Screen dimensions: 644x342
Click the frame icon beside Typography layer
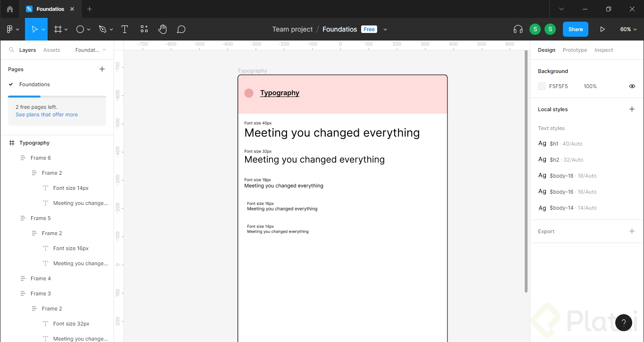point(12,143)
